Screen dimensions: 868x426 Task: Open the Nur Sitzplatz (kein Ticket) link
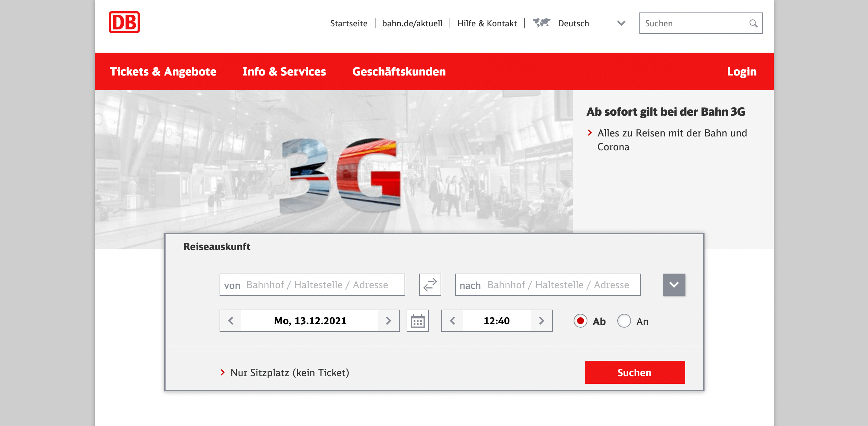tap(290, 373)
